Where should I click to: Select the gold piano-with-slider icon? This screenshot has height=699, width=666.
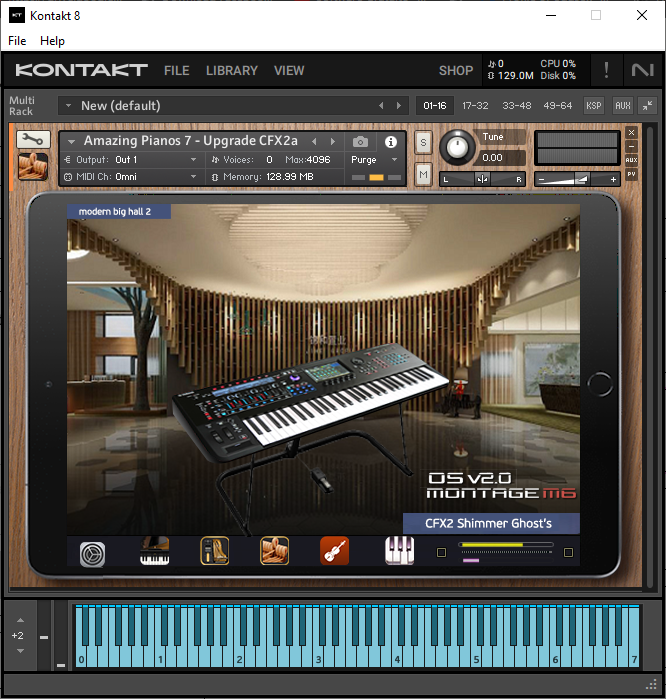coord(214,551)
